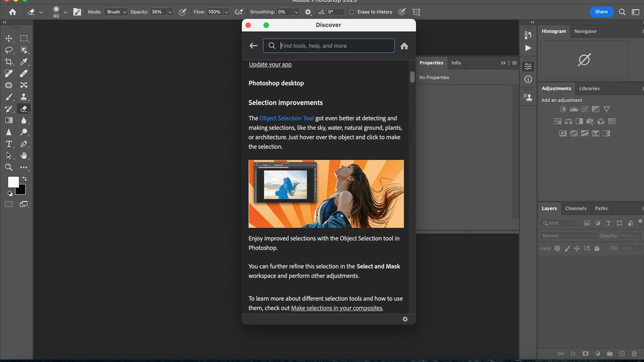Expand Properties panel double-arrow

pos(503,63)
